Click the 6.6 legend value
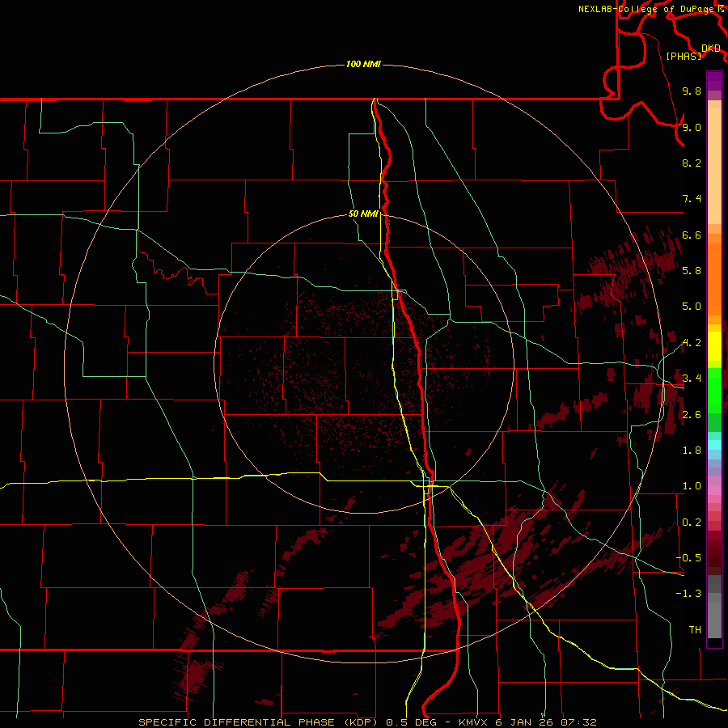The image size is (728, 728). click(692, 235)
